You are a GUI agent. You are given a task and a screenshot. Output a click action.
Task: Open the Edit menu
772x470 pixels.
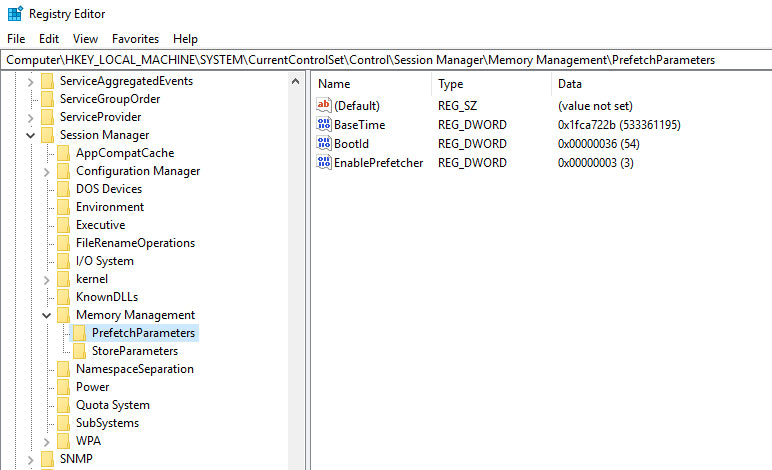tap(49, 39)
